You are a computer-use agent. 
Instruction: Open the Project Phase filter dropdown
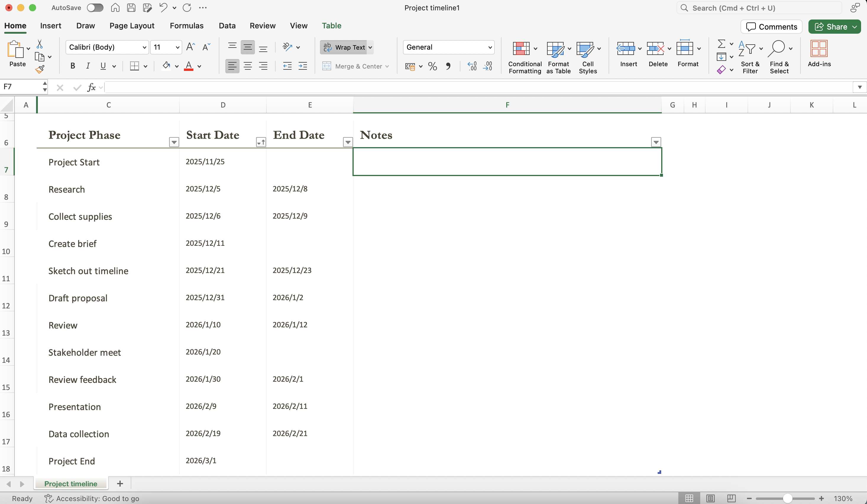174,142
